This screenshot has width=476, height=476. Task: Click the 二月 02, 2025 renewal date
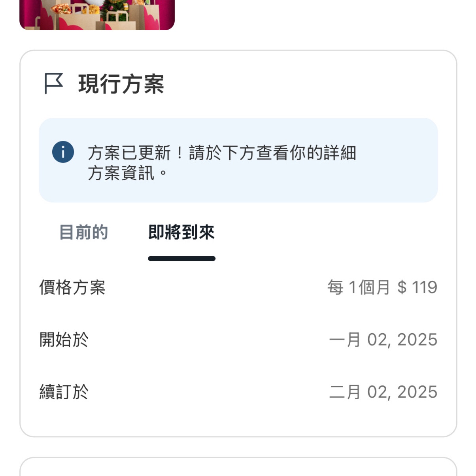[x=383, y=392]
